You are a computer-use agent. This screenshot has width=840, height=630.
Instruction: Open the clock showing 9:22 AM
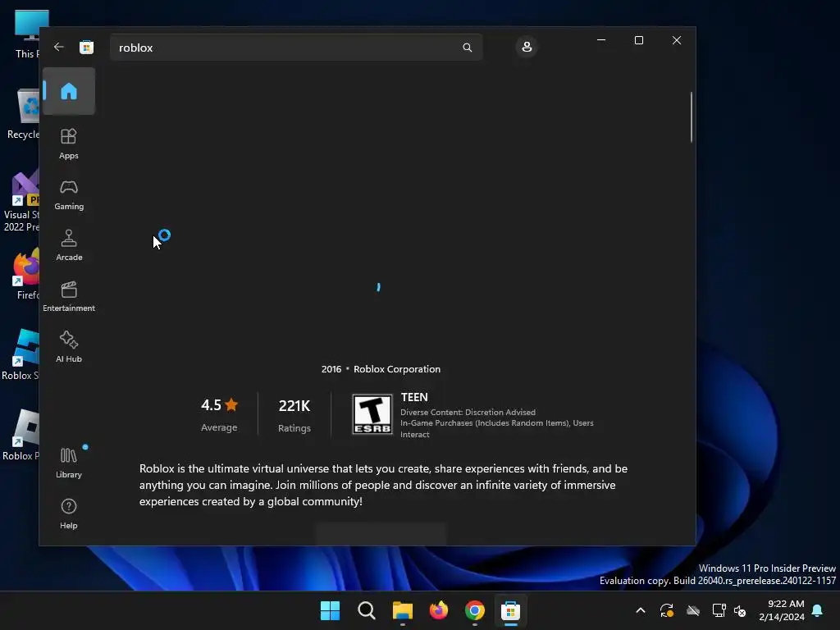[x=782, y=610]
